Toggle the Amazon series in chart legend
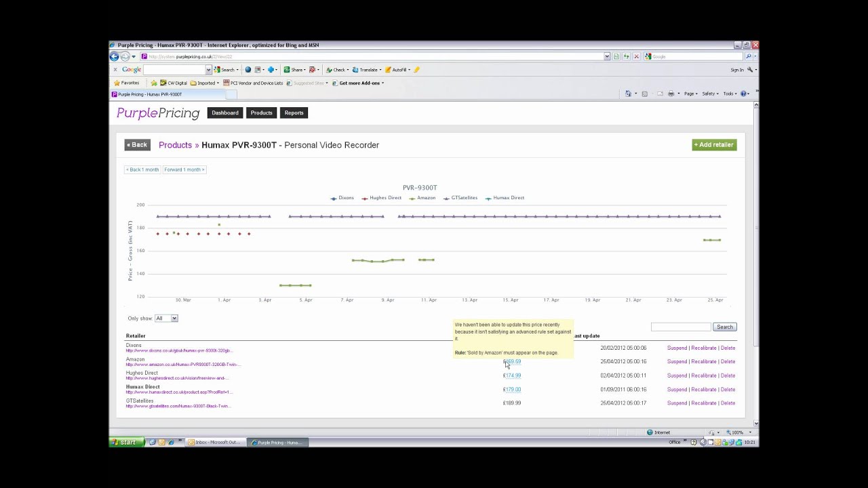This screenshot has width=868, height=488. pyautogui.click(x=422, y=198)
